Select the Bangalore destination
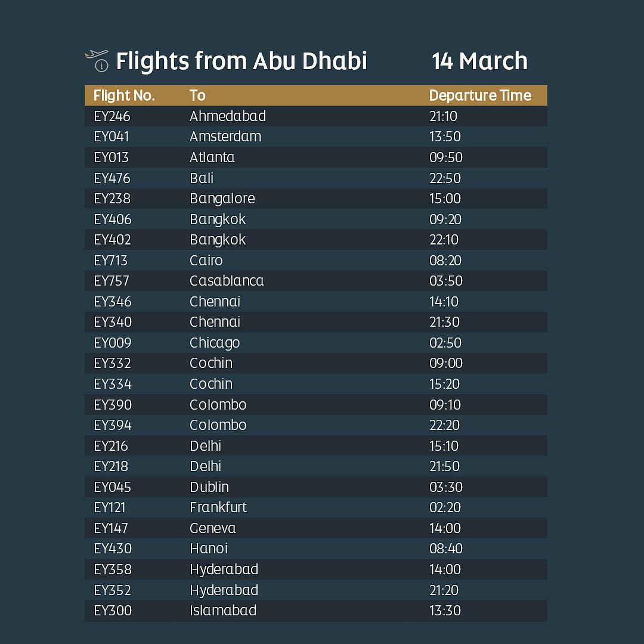The height and width of the screenshot is (644, 644). [x=222, y=199]
